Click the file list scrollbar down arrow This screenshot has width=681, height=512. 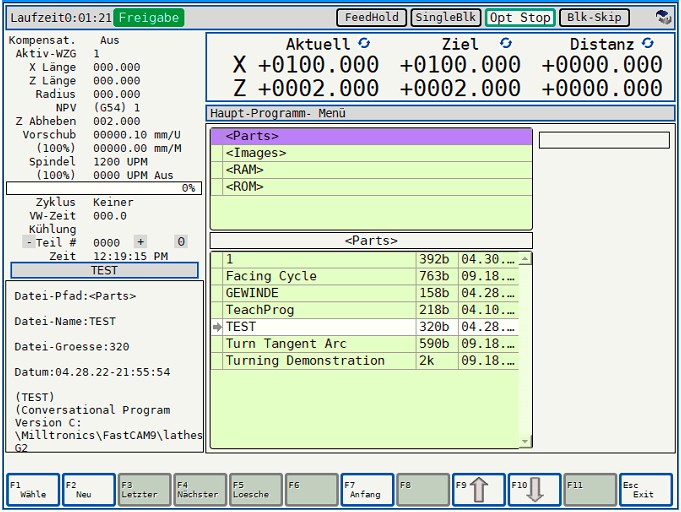[525, 442]
